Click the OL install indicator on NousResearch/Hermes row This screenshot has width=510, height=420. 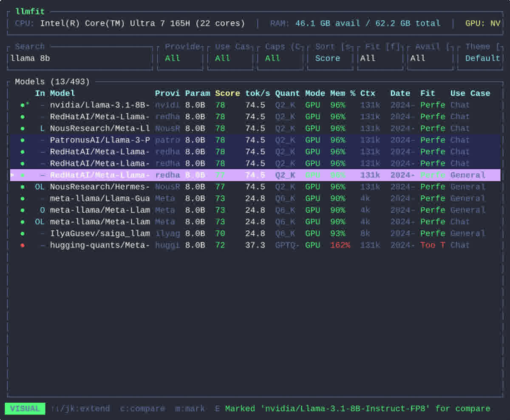tap(40, 187)
